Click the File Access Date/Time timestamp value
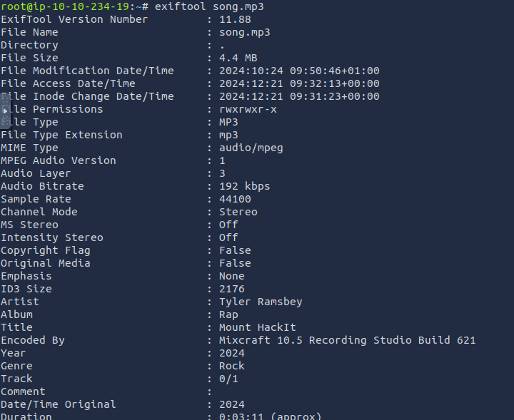 click(x=299, y=83)
